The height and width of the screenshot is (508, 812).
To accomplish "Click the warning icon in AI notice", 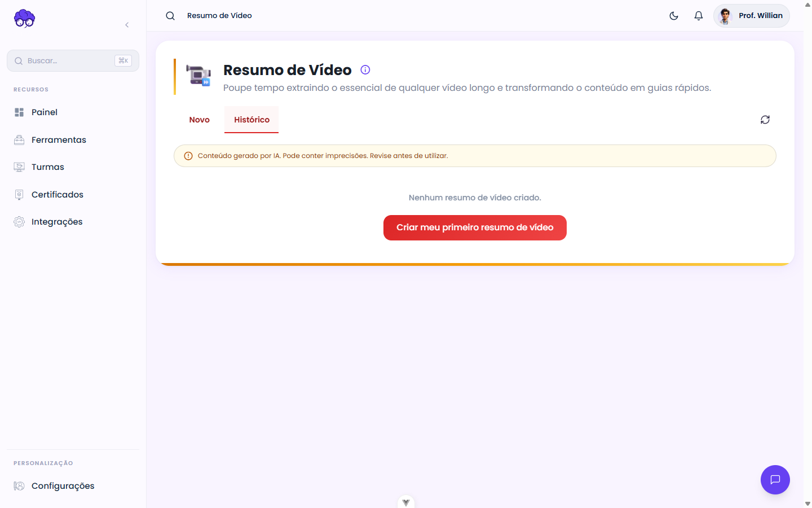I will click(x=188, y=156).
